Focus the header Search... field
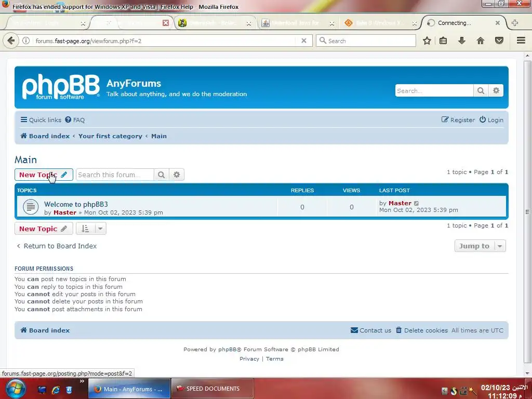 [434, 90]
